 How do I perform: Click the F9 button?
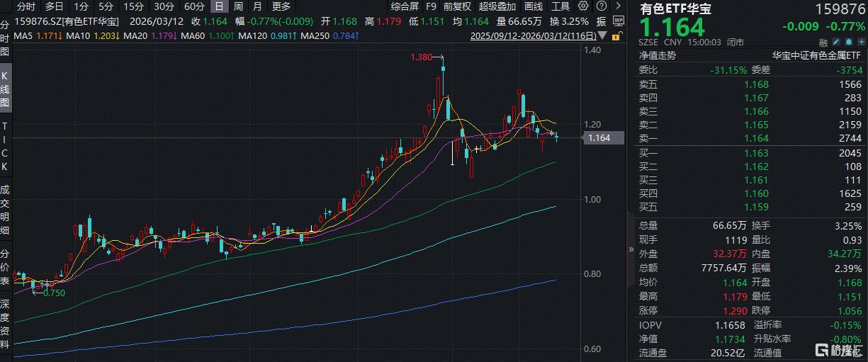pyautogui.click(x=432, y=6)
